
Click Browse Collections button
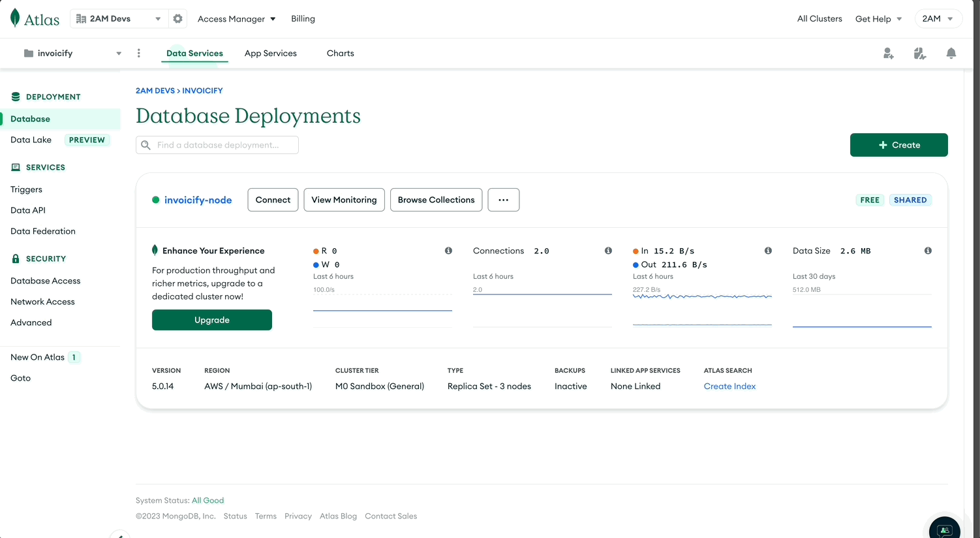coord(436,200)
